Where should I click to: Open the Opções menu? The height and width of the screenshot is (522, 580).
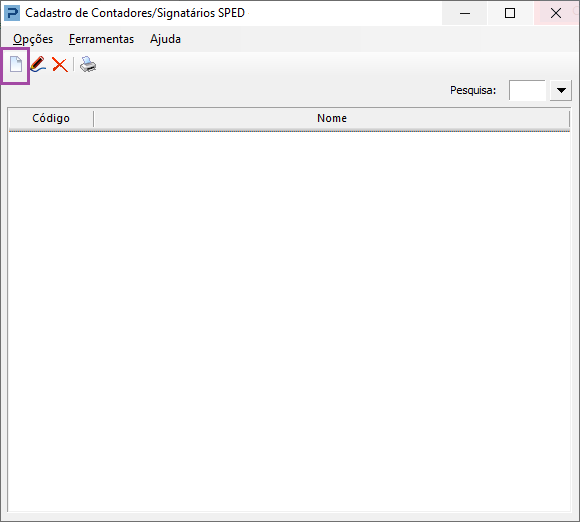[33, 39]
